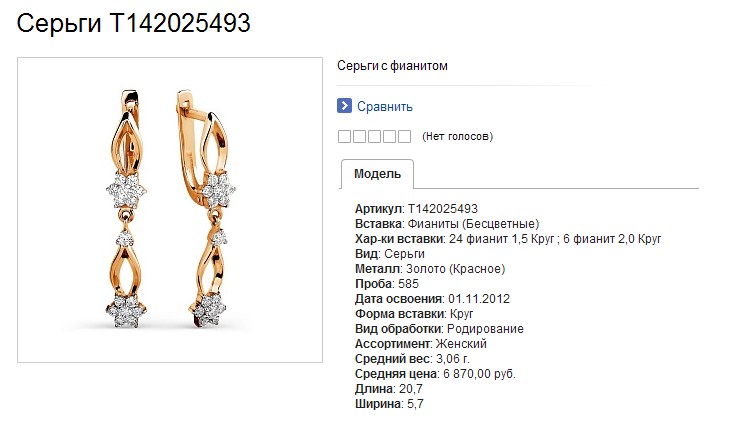The height and width of the screenshot is (435, 730).
Task: Click the Серьги с фианитом subtitle
Action: pyautogui.click(x=392, y=66)
